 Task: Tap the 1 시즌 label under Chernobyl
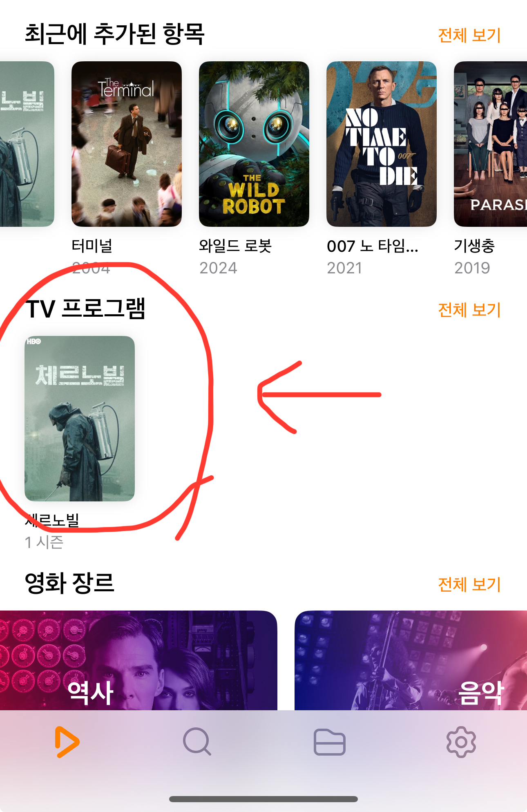point(44,542)
